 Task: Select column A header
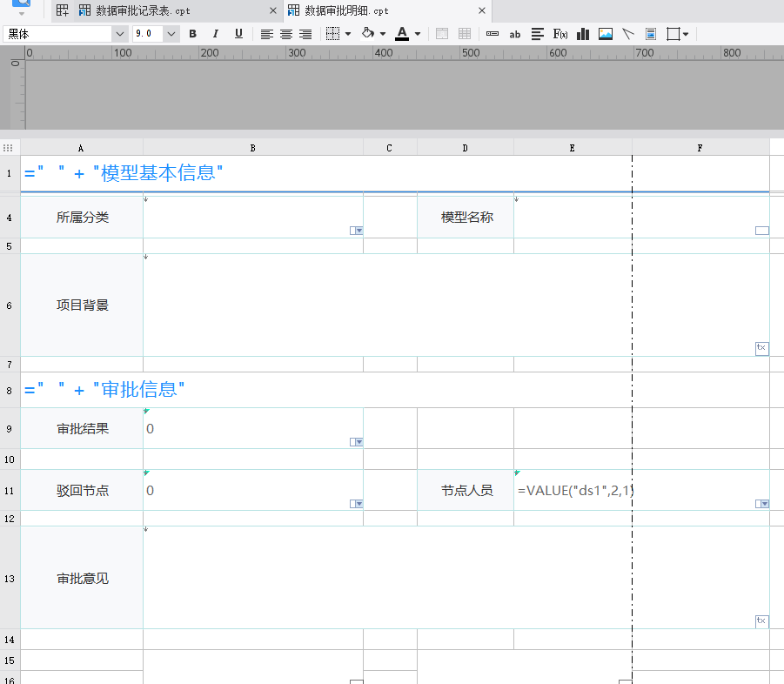[x=82, y=148]
